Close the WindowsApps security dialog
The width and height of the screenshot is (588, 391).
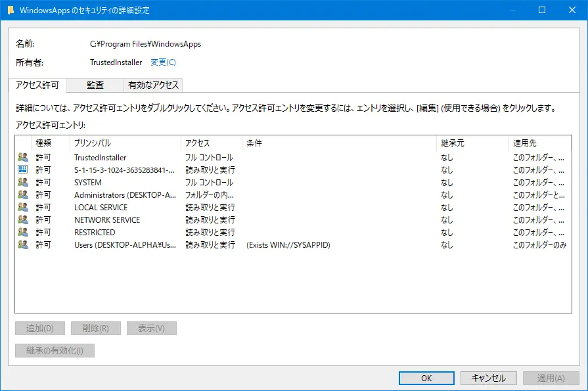click(572, 10)
